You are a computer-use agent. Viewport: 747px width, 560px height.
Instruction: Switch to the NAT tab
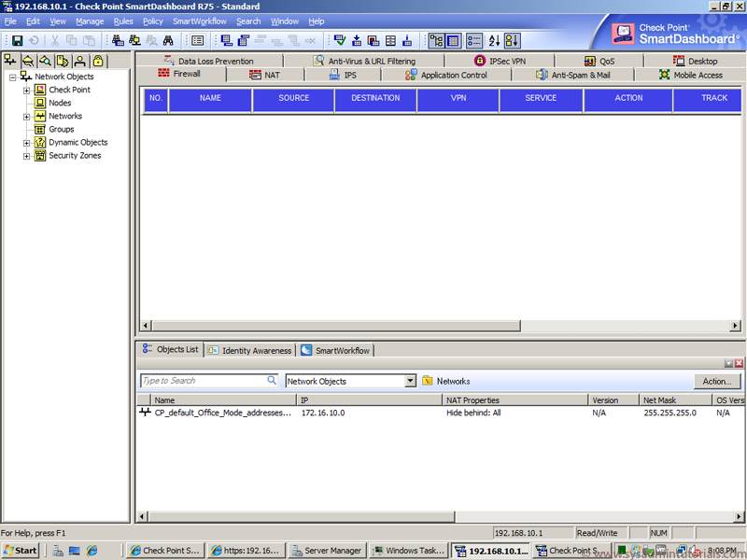(265, 76)
